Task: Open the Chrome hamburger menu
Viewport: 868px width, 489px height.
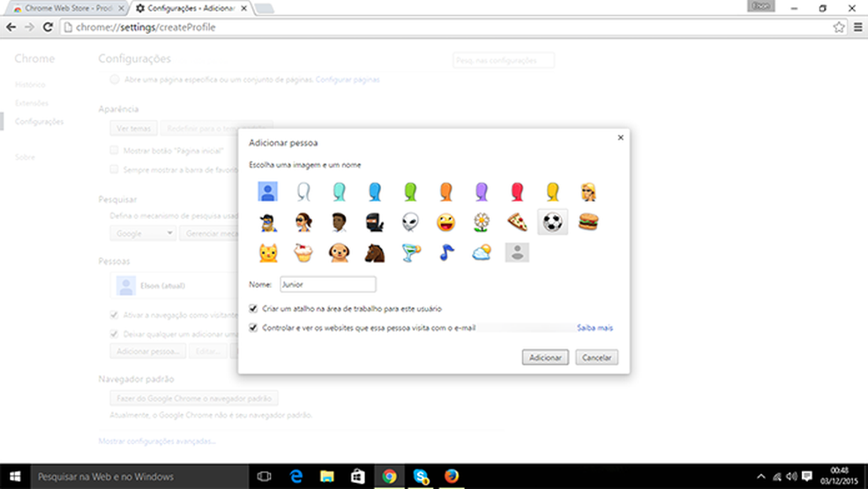Action: (857, 27)
